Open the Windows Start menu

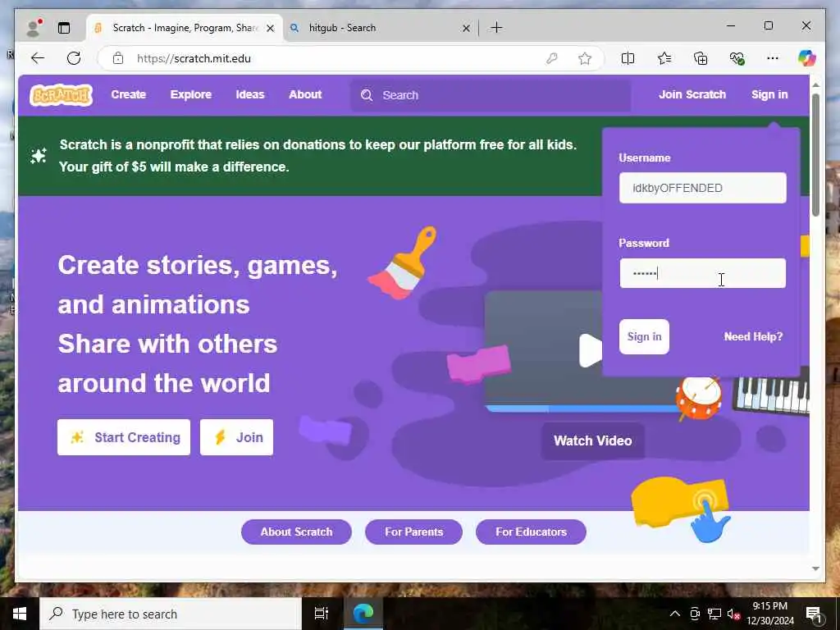(20, 614)
